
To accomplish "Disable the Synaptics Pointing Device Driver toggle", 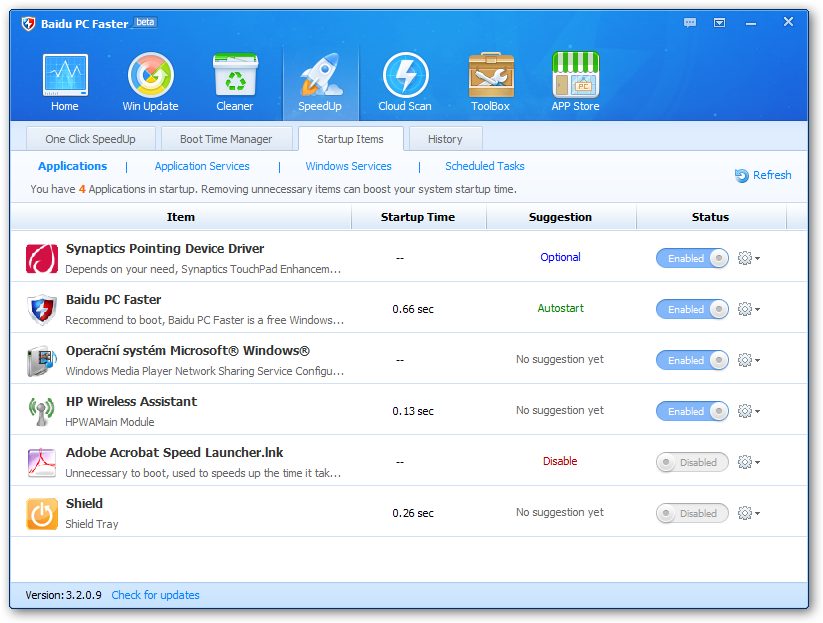I will tap(692, 258).
